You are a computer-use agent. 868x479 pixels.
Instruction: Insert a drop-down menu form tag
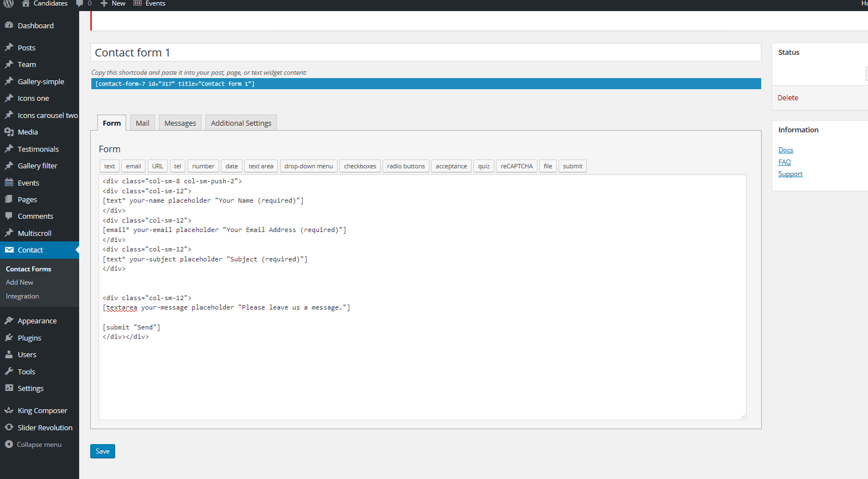[308, 166]
